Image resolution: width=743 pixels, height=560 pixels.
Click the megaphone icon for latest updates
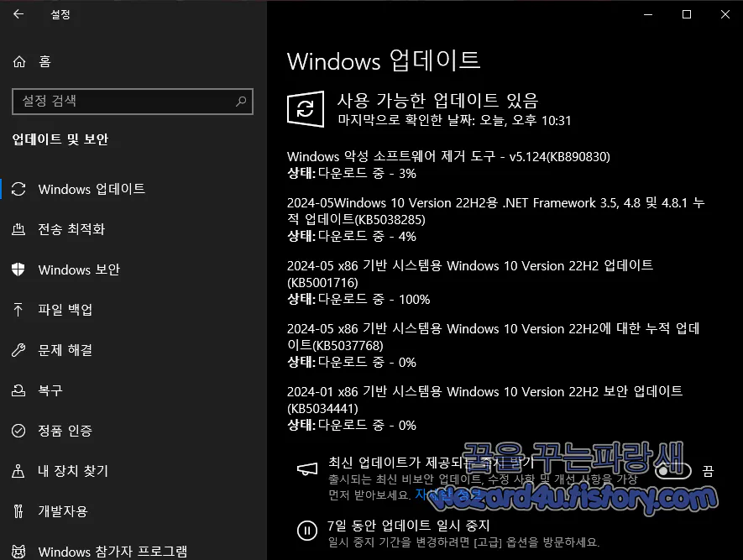[307, 469]
